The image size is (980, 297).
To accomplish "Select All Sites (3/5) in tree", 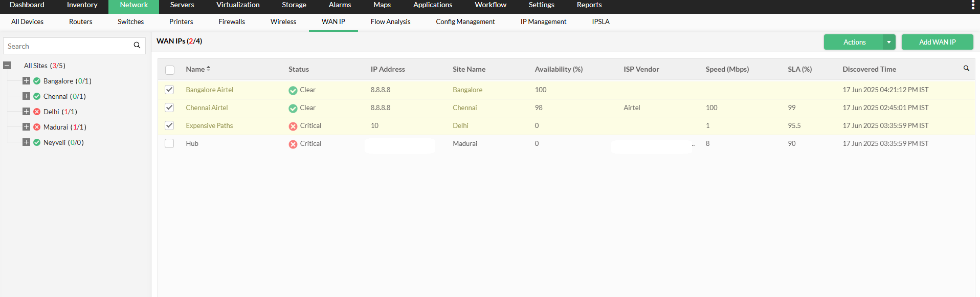I will [x=44, y=66].
